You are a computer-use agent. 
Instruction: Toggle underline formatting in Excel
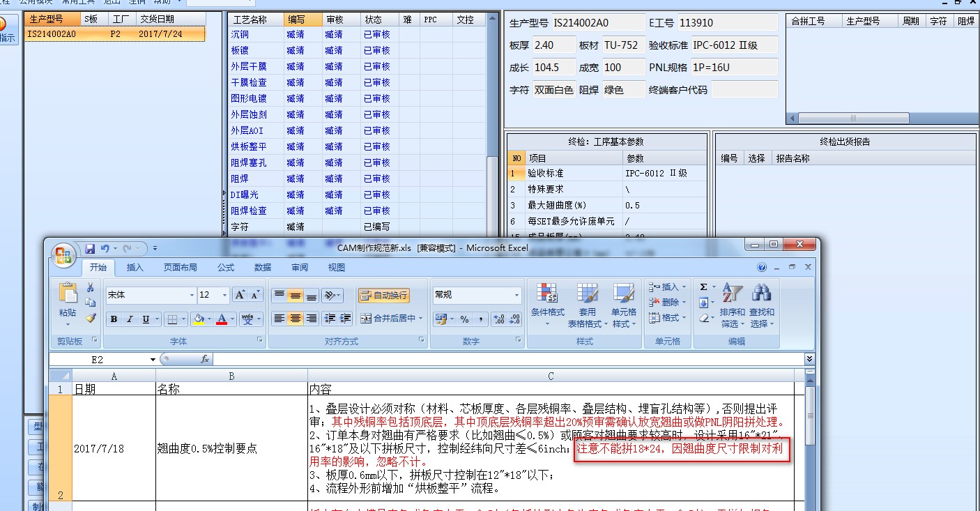pos(146,319)
